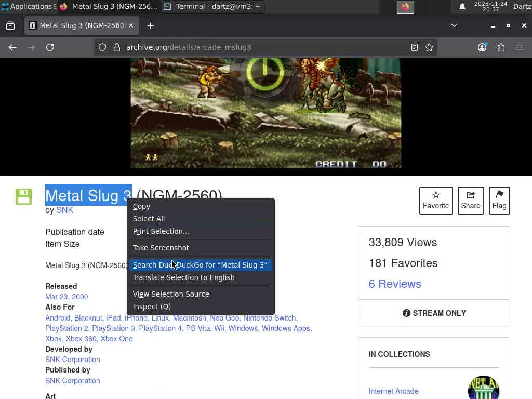Image resolution: width=532 pixels, height=399 pixels.
Task: Open the SNK author link
Action: coord(64,210)
